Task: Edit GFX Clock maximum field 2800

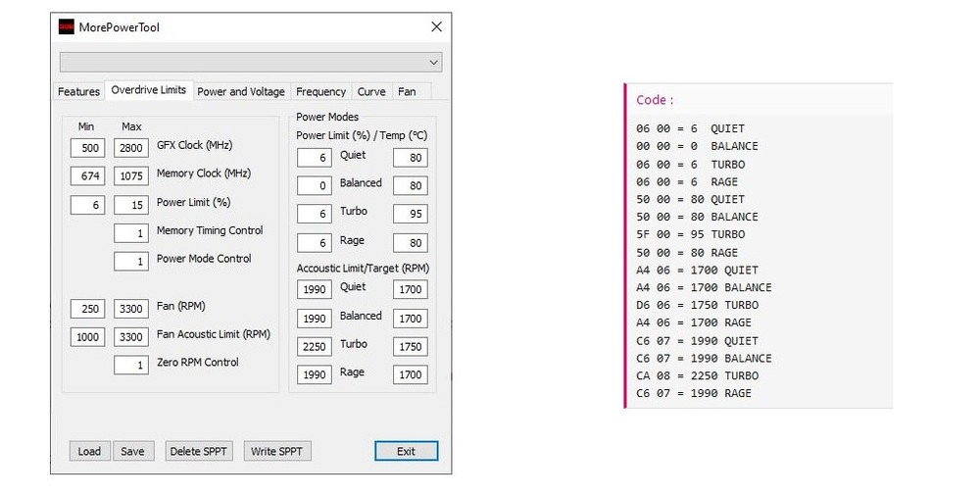Action: (131, 148)
